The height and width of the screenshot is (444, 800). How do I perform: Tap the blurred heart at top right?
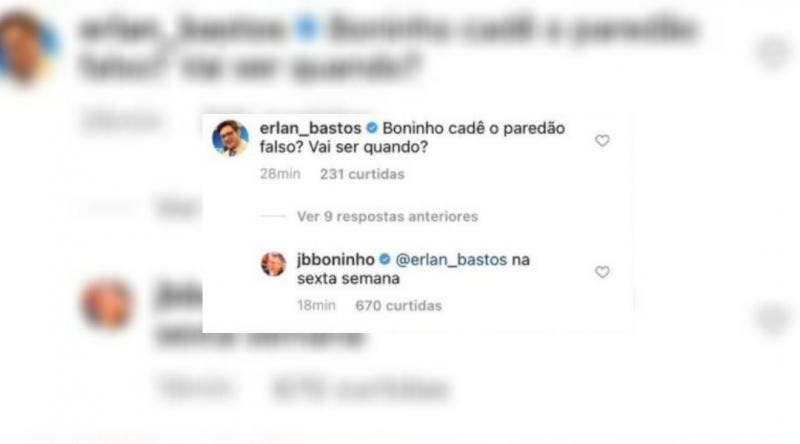coord(773,52)
